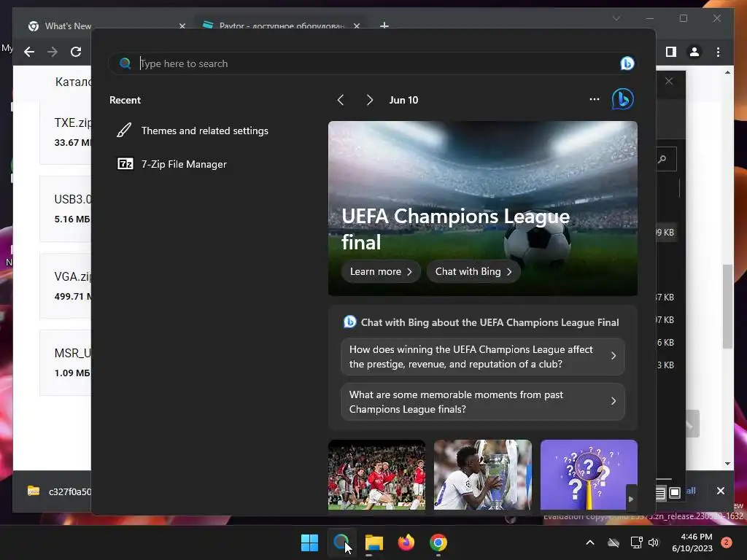Click the MSR_U file entry on the webpage

65,362
